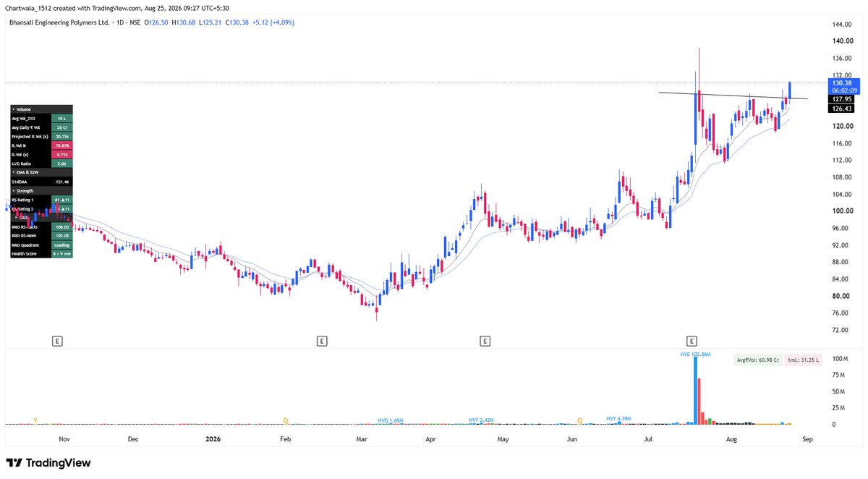The image size is (868, 479).
Task: Click the black horizontal resistance trendline
Action: pyautogui.click(x=733, y=95)
